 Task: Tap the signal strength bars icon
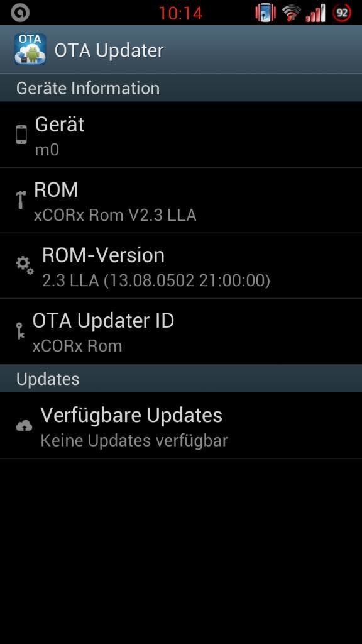pyautogui.click(x=315, y=13)
